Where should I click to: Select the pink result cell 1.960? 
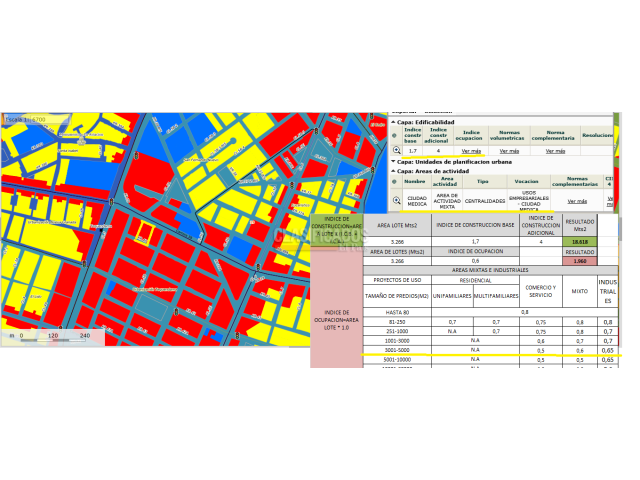click(580, 261)
